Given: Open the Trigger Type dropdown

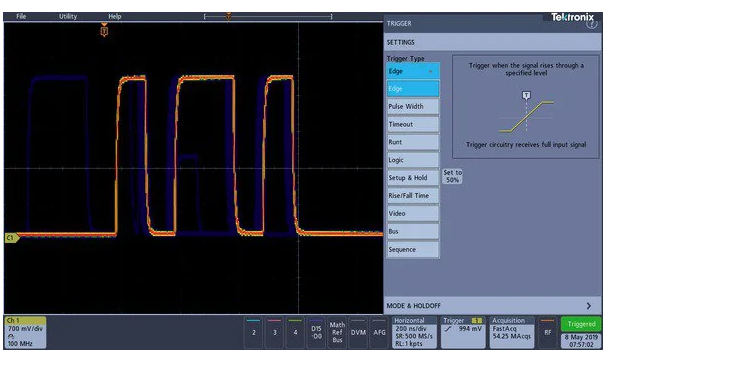Looking at the screenshot, I should coord(413,71).
